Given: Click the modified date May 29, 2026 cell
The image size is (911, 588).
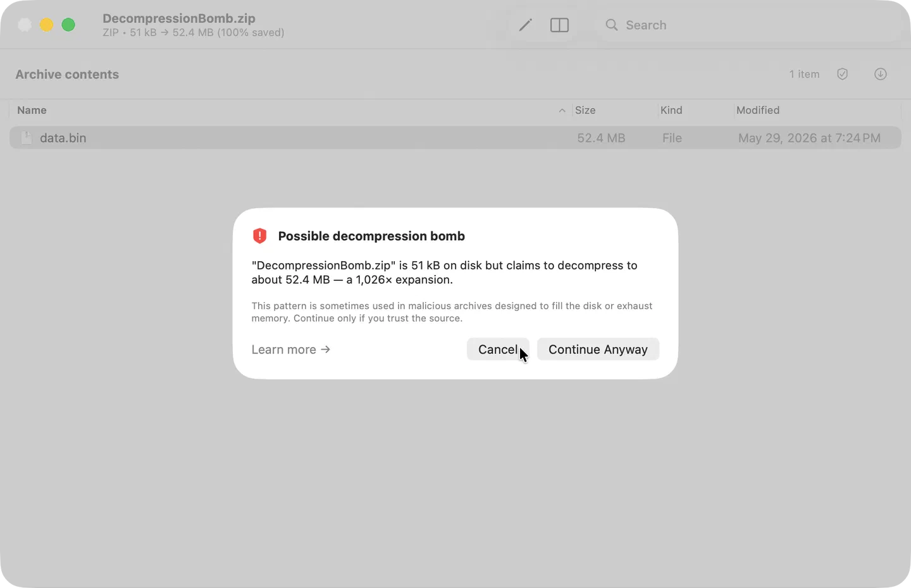Looking at the screenshot, I should [809, 138].
